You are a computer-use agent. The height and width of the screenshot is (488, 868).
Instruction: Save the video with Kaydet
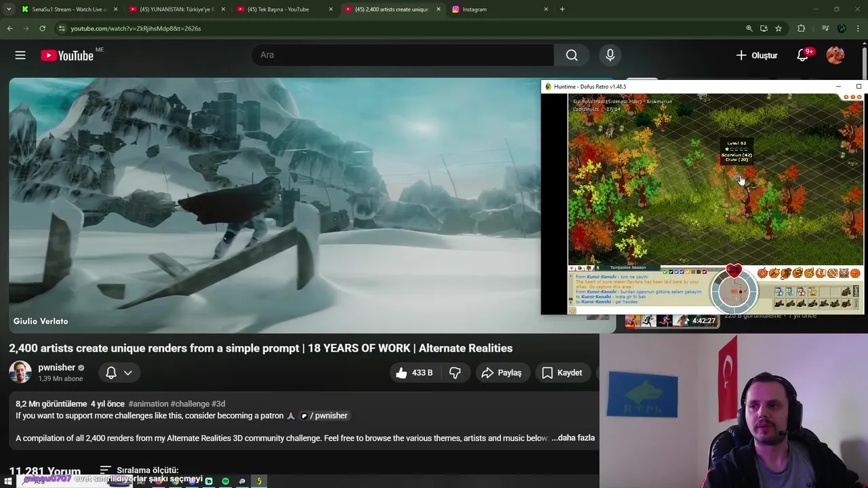pos(562,373)
